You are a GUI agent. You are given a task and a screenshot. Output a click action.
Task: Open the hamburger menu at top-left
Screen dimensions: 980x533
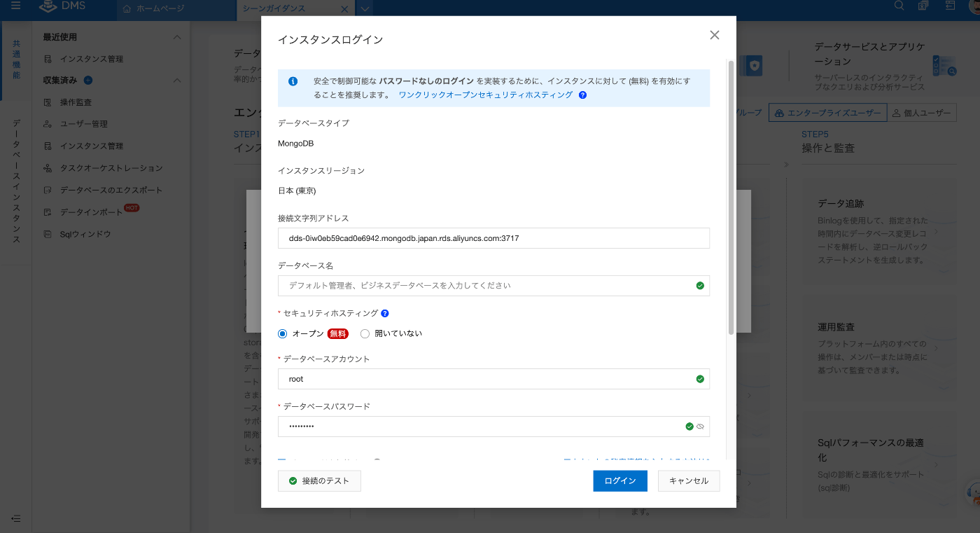(x=15, y=6)
